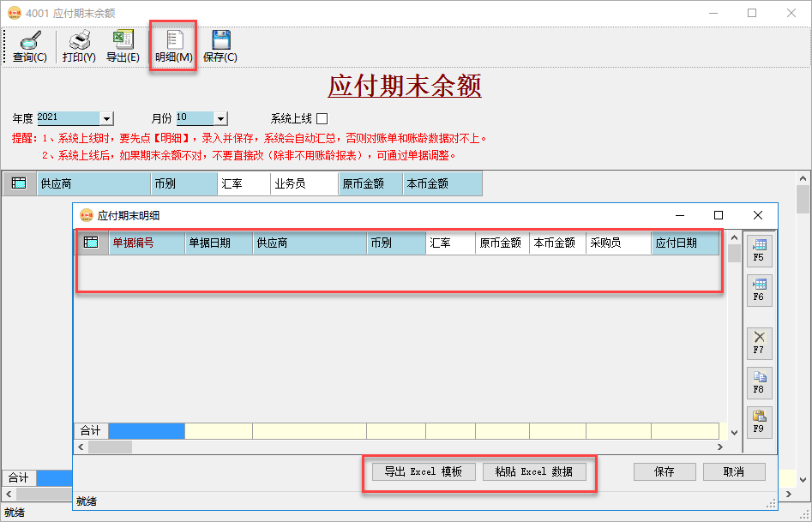Click the 导出(E) Excel export icon
Viewport: 812px width, 522px height.
[x=123, y=39]
